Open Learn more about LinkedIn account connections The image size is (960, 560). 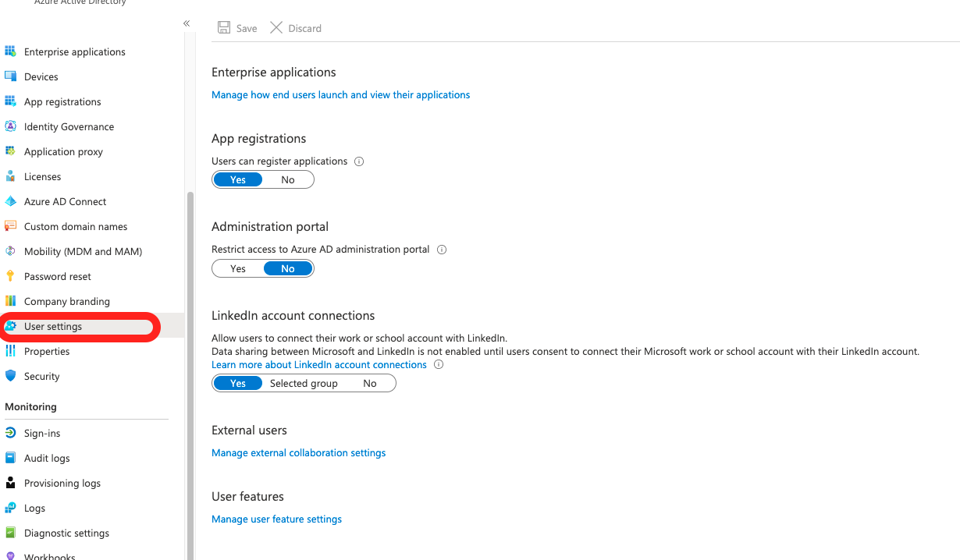319,364
